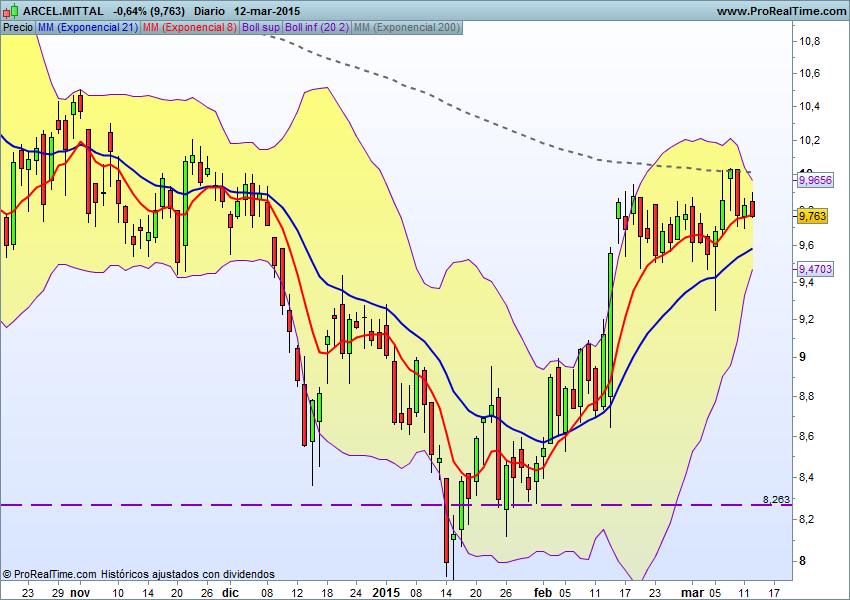Viewport: 850px width, 600px height.
Task: Click the 9,9656 upper Bollinger value tag
Action: (x=814, y=180)
